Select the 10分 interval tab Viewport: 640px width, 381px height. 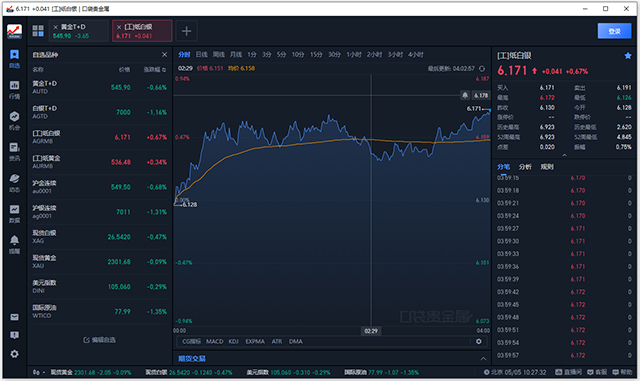click(298, 54)
